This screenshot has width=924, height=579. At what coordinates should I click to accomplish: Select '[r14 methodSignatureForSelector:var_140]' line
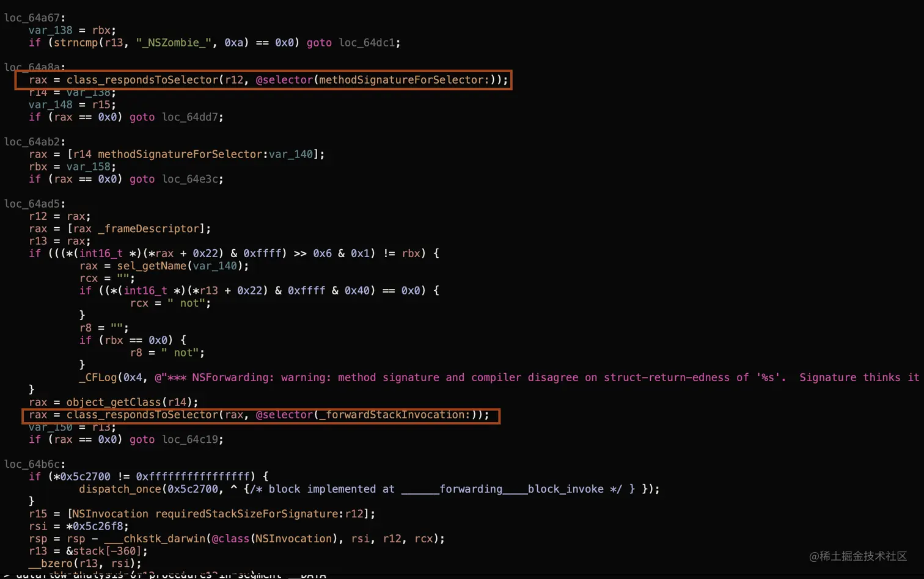click(177, 155)
